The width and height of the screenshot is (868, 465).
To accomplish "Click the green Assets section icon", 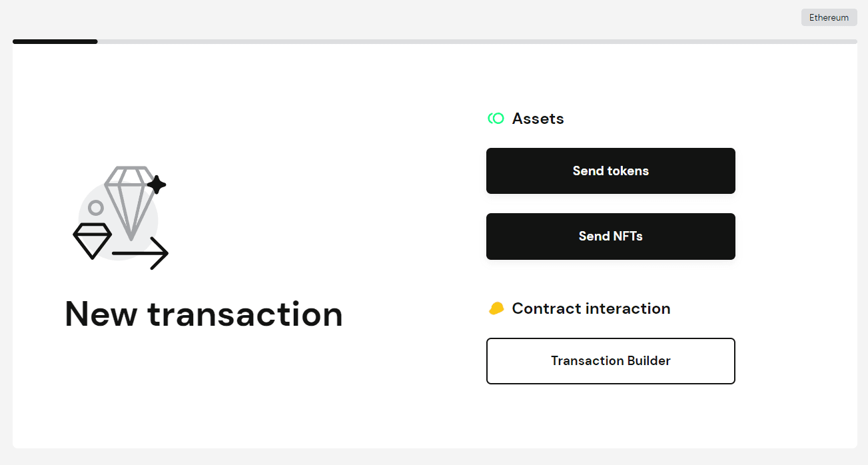I will [496, 119].
